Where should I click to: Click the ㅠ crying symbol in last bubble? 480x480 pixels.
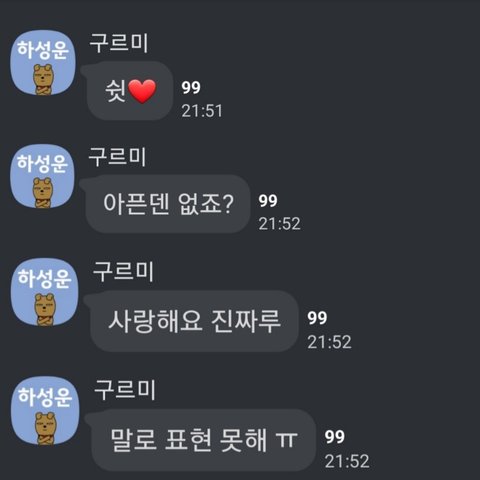coord(286,440)
